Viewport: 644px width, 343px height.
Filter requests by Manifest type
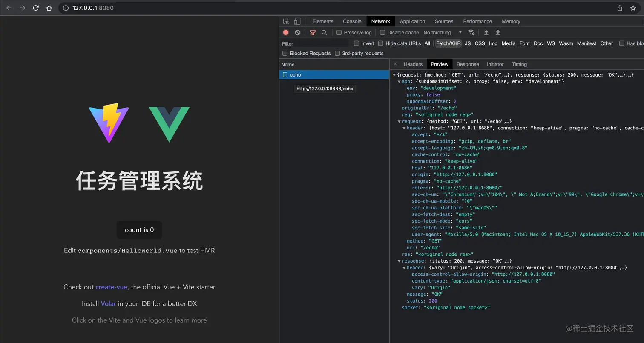tap(586, 43)
